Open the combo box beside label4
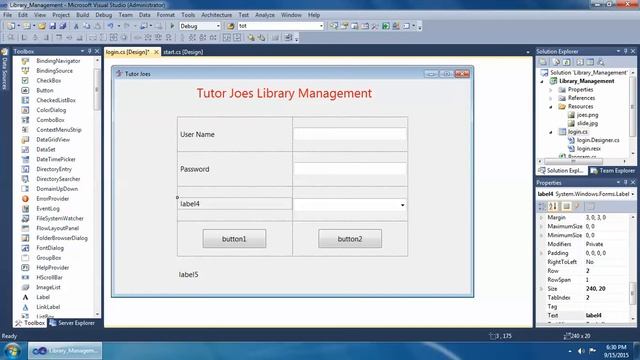This screenshot has width=640, height=360. tap(402, 205)
